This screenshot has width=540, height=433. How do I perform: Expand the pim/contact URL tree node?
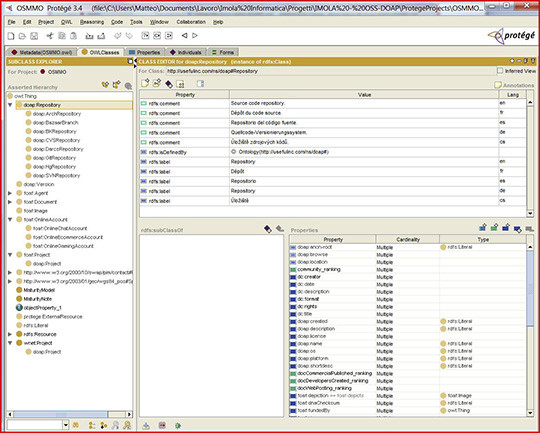coord(10,272)
